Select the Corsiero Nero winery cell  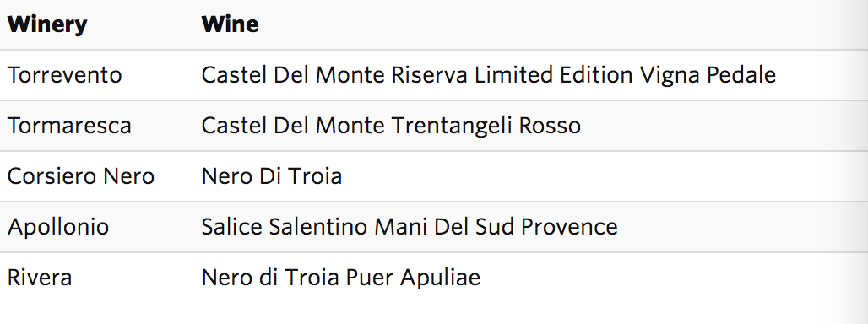(x=81, y=176)
